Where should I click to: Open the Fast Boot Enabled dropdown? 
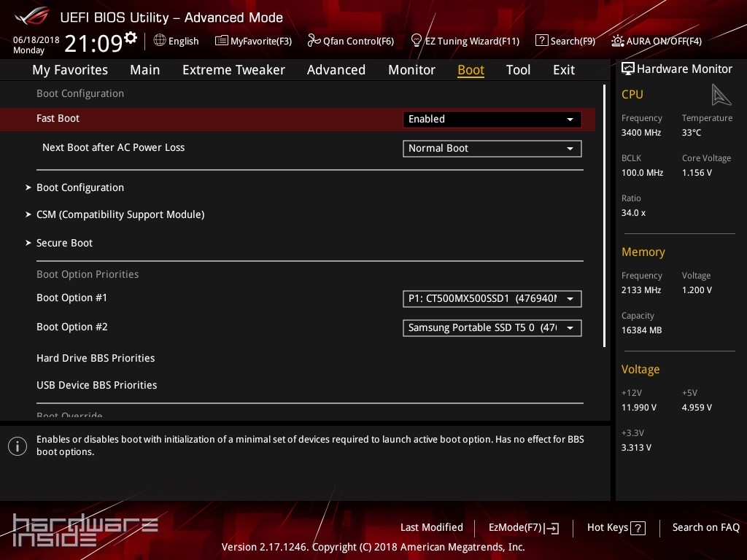tap(492, 119)
